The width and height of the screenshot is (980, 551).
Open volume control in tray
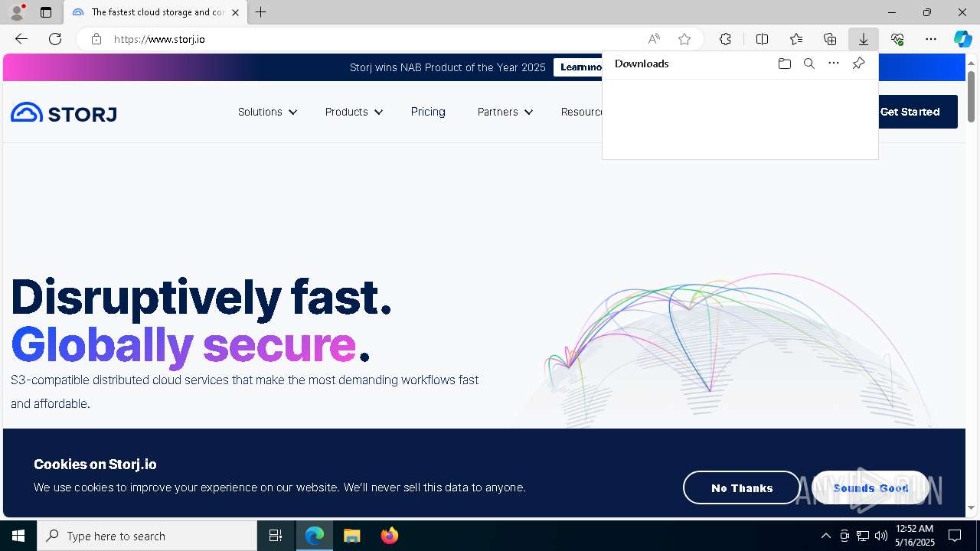[x=880, y=536]
